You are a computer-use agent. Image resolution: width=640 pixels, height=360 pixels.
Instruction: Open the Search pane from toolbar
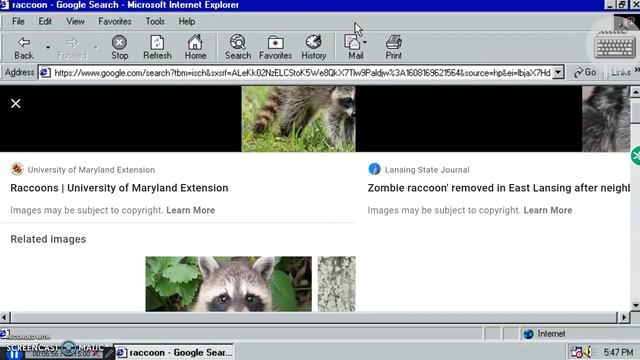coord(238,47)
